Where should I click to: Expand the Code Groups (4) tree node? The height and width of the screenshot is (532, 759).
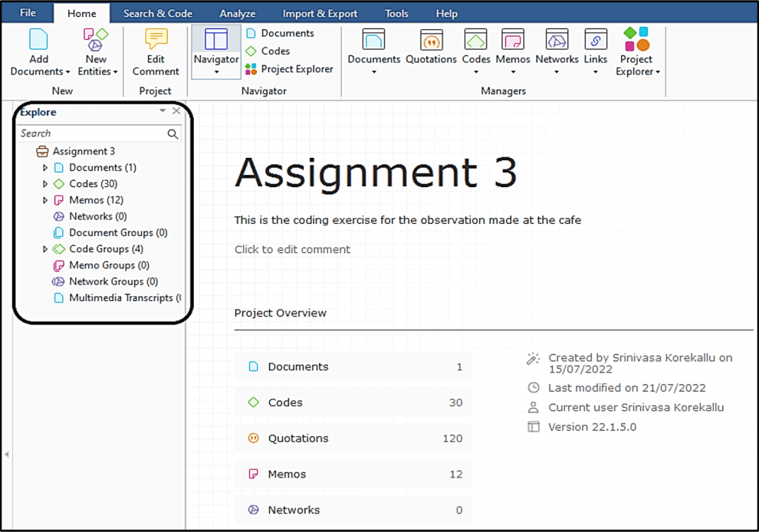(45, 248)
